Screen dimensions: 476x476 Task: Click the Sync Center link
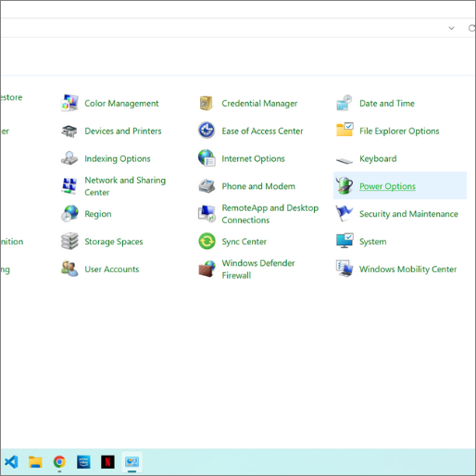[x=244, y=242]
